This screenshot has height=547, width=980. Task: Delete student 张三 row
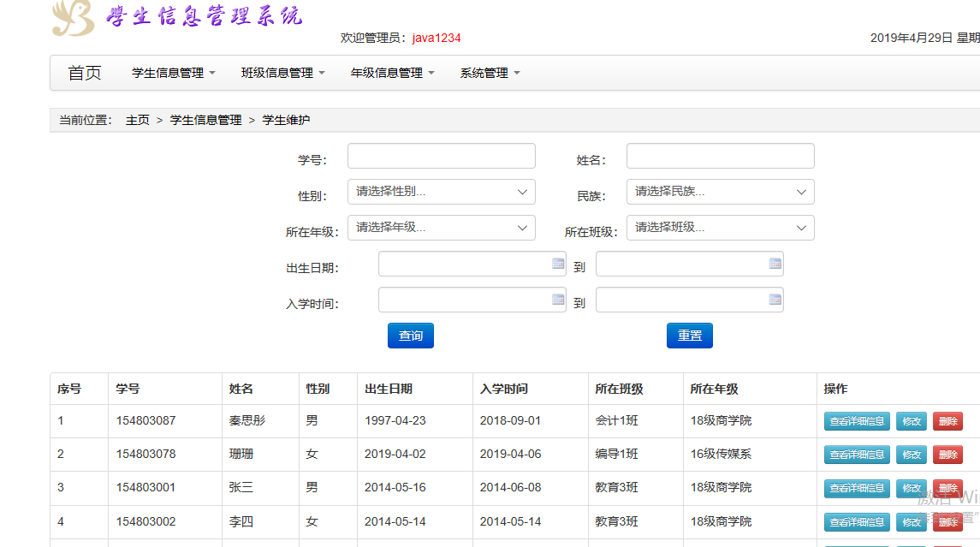pyautogui.click(x=947, y=488)
